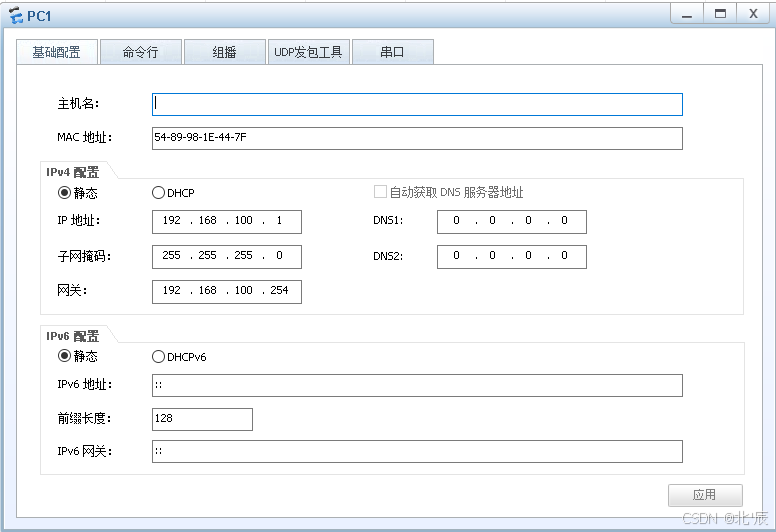Click the DNS1 address field
The image size is (776, 532).
tap(512, 222)
